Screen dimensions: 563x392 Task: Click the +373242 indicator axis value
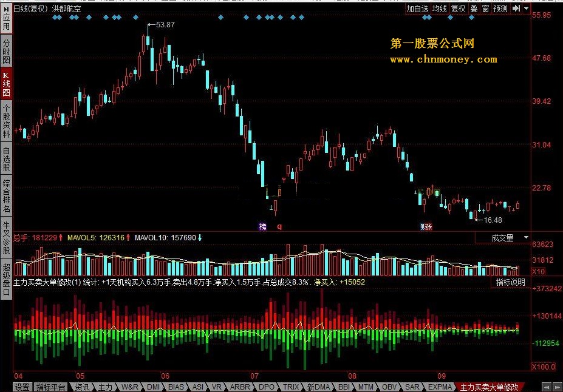tap(547, 289)
